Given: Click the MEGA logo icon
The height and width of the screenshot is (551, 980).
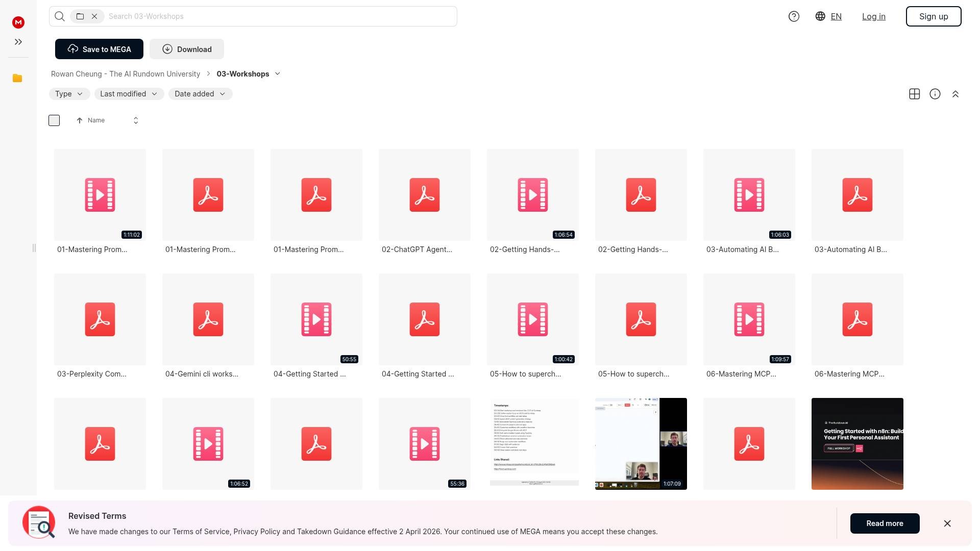Looking at the screenshot, I should (18, 22).
